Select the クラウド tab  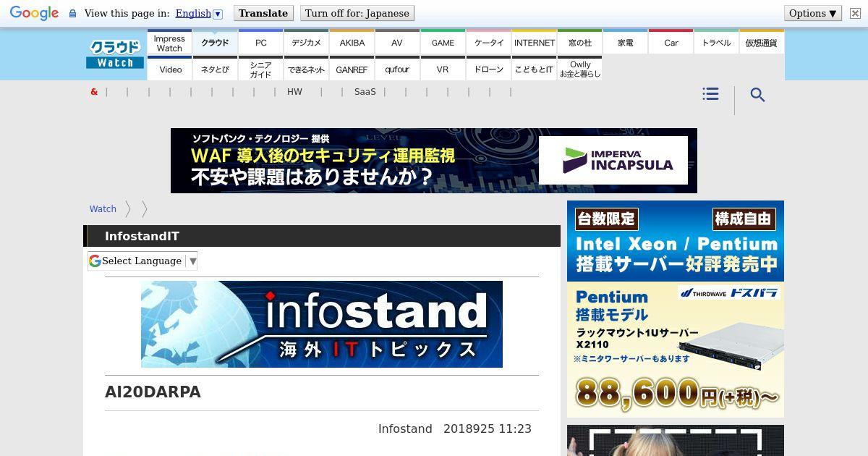[x=215, y=43]
